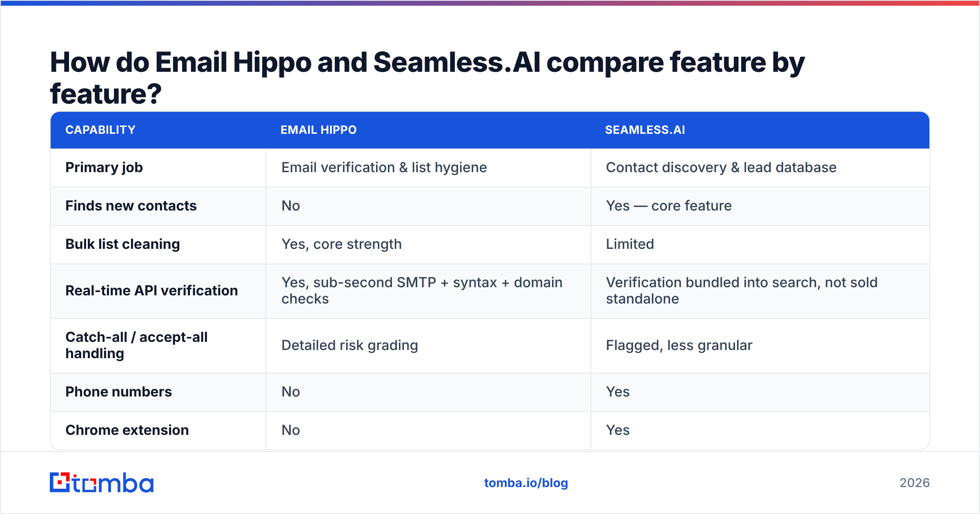The height and width of the screenshot is (514, 980).
Task: Click 'Yes' in Chrome extension row
Action: (618, 430)
